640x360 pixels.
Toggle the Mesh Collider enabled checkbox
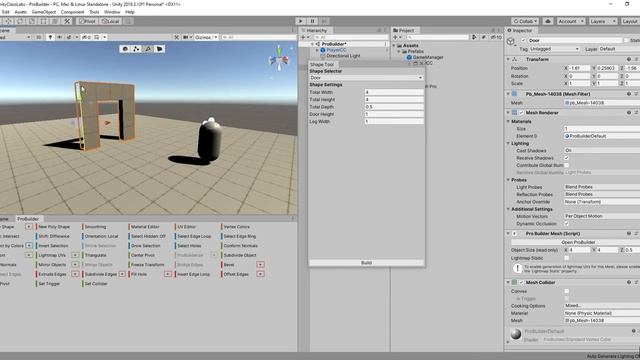521,282
